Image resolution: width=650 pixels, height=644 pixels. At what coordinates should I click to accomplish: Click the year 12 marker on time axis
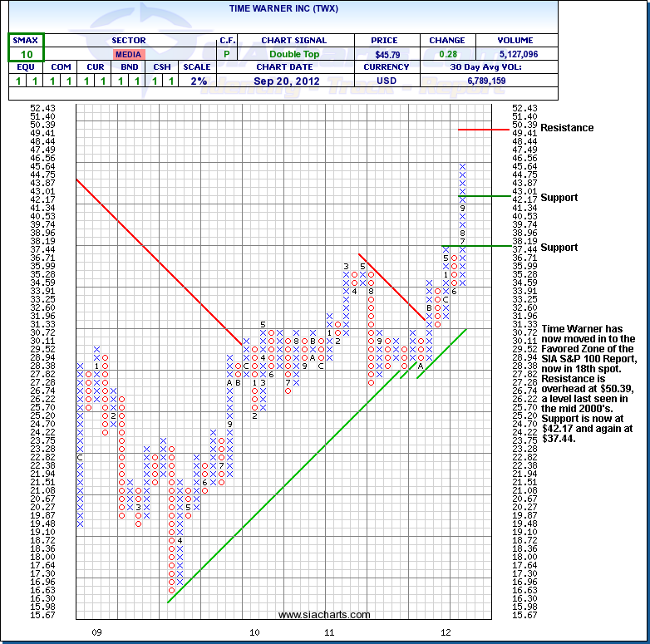point(446,633)
